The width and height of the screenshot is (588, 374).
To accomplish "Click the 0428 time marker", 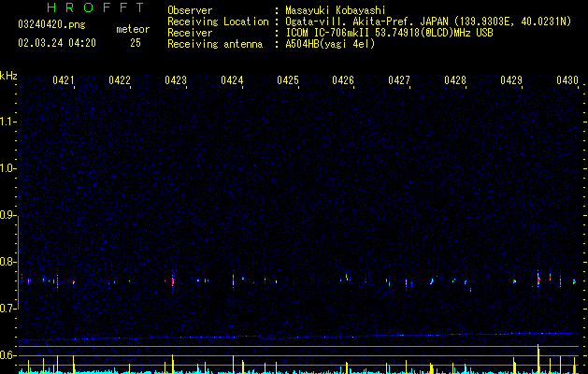I will click(x=455, y=80).
